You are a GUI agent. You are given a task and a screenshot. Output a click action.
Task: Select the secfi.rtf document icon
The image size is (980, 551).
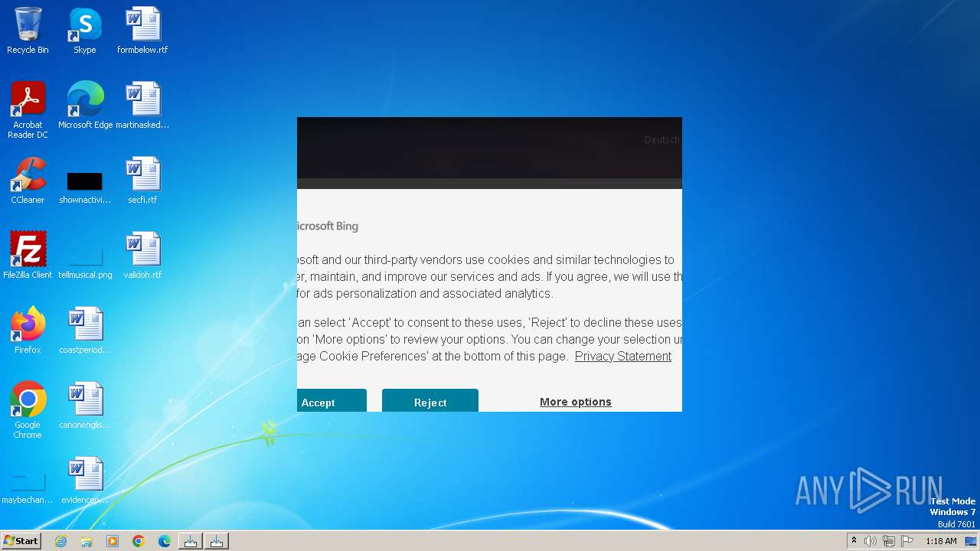(142, 181)
